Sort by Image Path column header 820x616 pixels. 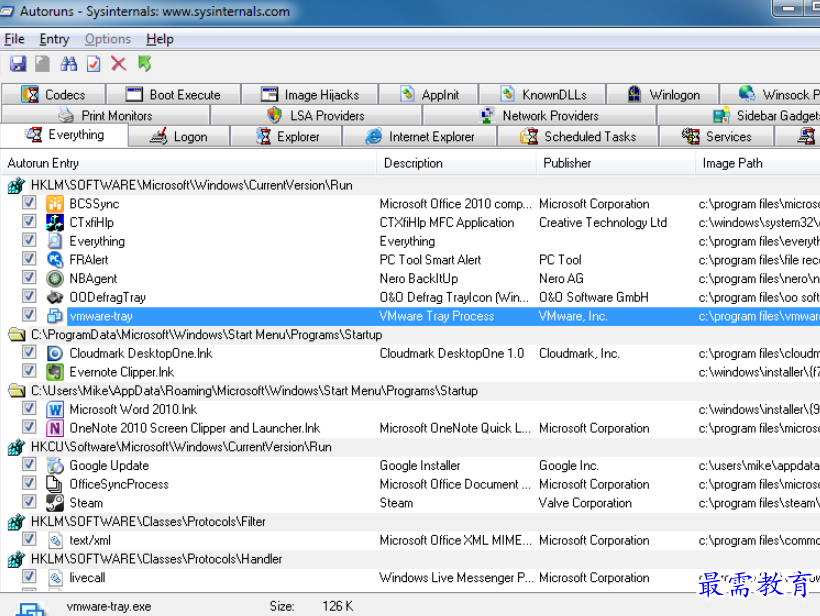[x=758, y=163]
